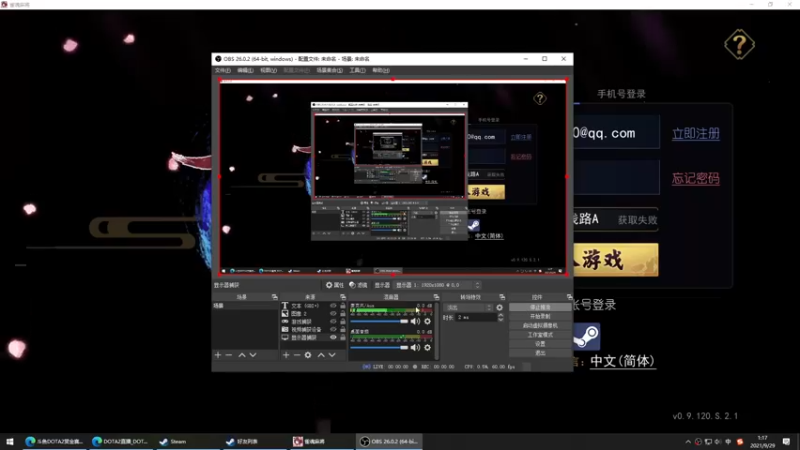Image resolution: width=800 pixels, height=450 pixels.
Task: Open 桌面音频 audio settings gear
Action: [x=428, y=347]
